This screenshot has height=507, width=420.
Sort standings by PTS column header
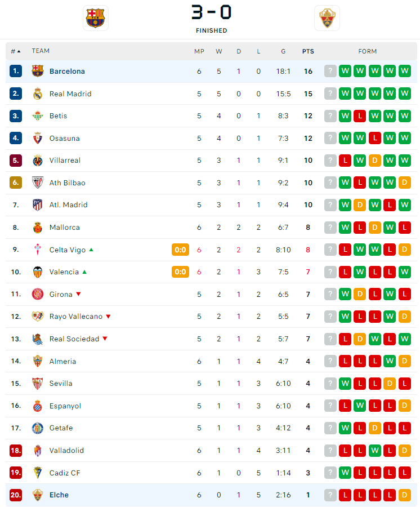(x=308, y=51)
